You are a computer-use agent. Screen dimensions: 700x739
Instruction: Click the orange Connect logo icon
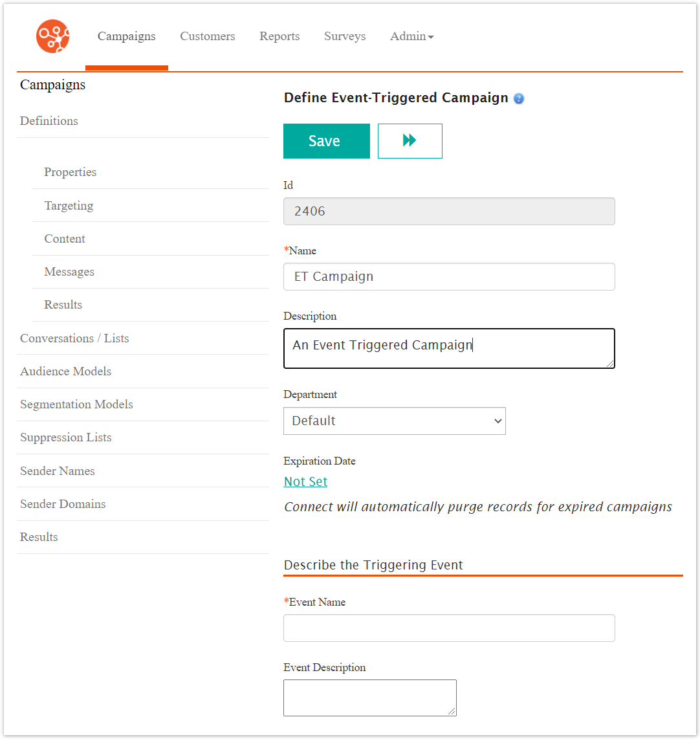click(53, 36)
